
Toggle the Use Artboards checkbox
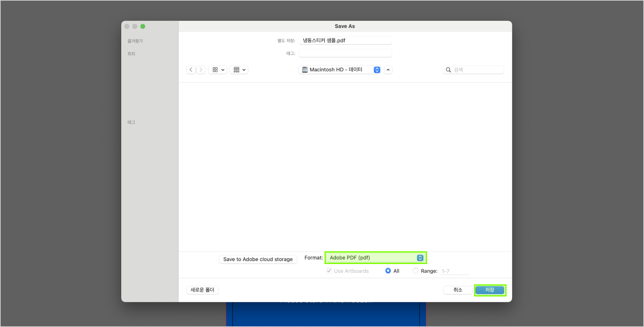click(329, 271)
